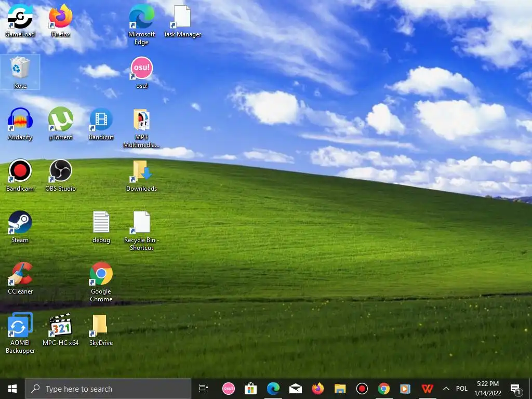Open the notification center icon
This screenshot has height=399, width=532.
tap(515, 389)
